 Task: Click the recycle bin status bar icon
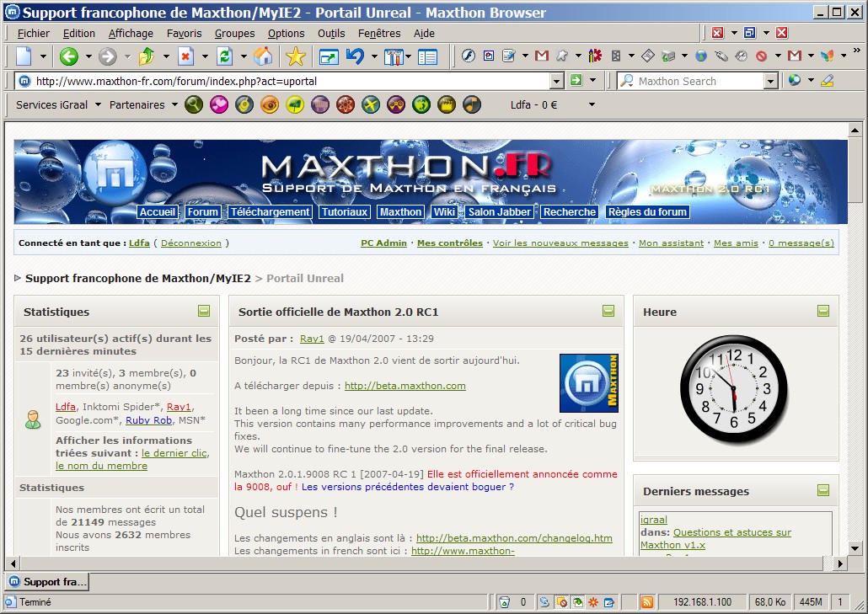click(504, 602)
